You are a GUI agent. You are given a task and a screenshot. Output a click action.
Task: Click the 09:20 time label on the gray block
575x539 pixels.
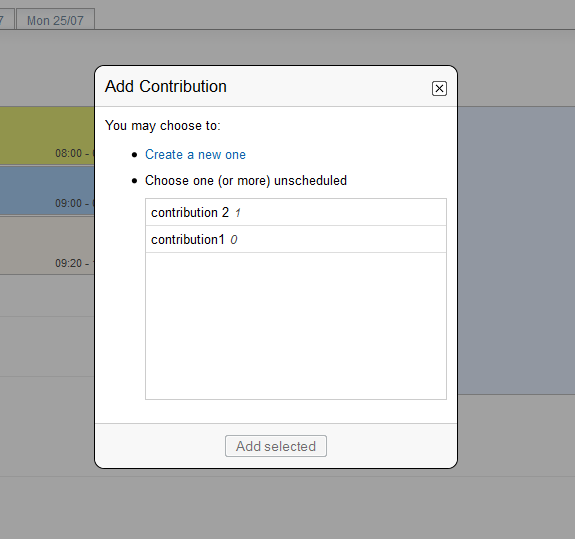coord(74,263)
